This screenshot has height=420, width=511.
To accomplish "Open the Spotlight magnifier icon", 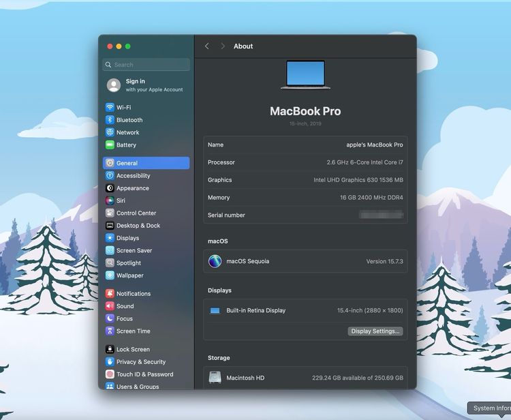I will pyautogui.click(x=110, y=262).
